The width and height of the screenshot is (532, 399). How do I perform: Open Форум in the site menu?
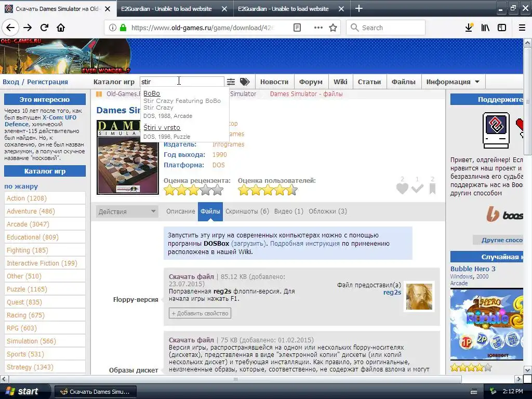[x=311, y=82]
